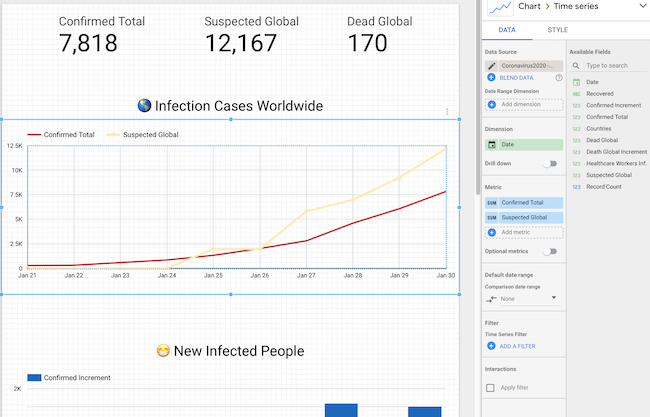650x417 pixels.
Task: Click the comparison date range arrows icon
Action: coord(491,299)
